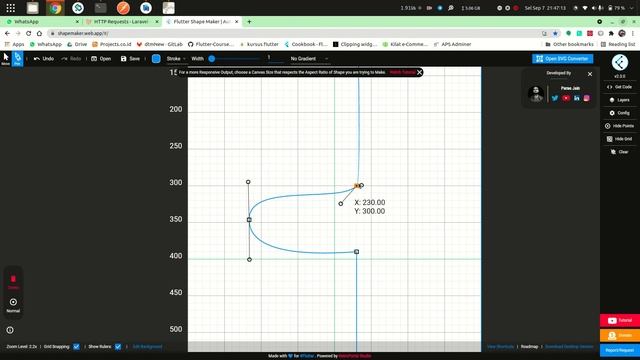
Task: Select the anchor point on the curve's left edge
Action: 249,220
